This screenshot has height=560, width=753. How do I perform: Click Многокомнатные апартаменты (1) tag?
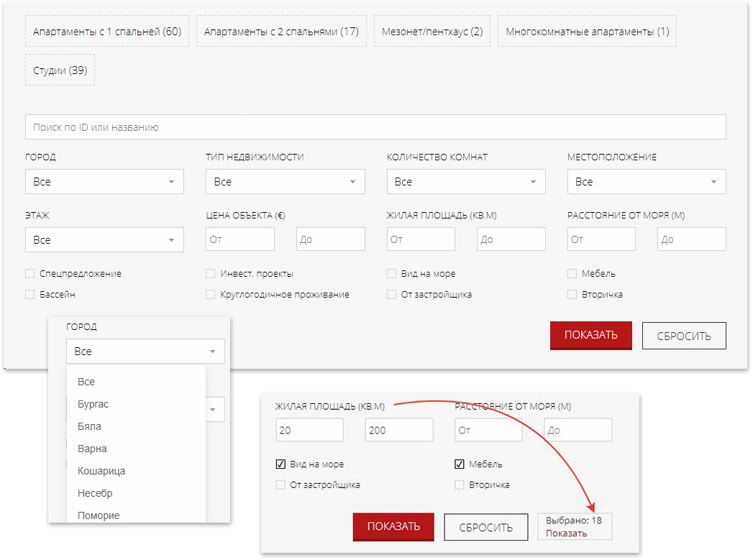587,32
